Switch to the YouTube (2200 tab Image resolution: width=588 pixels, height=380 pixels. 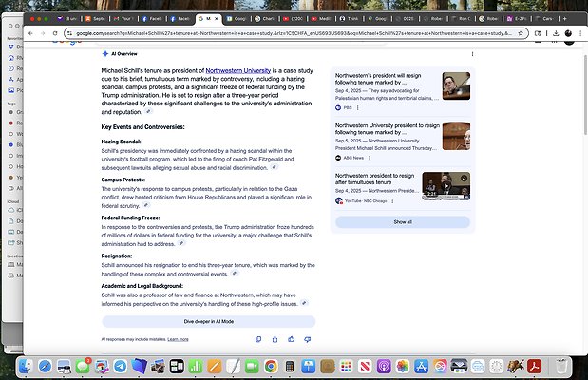(x=294, y=18)
